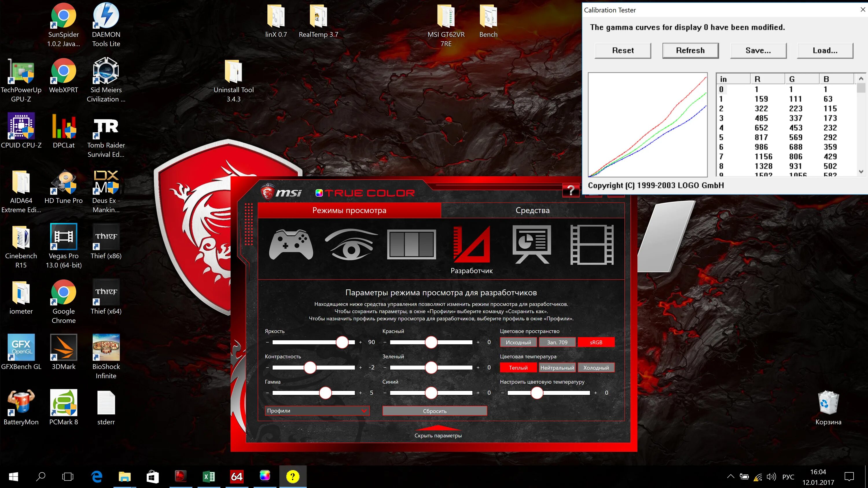The image size is (868, 488).
Task: Launch 3DMark from desktop
Action: click(63, 352)
